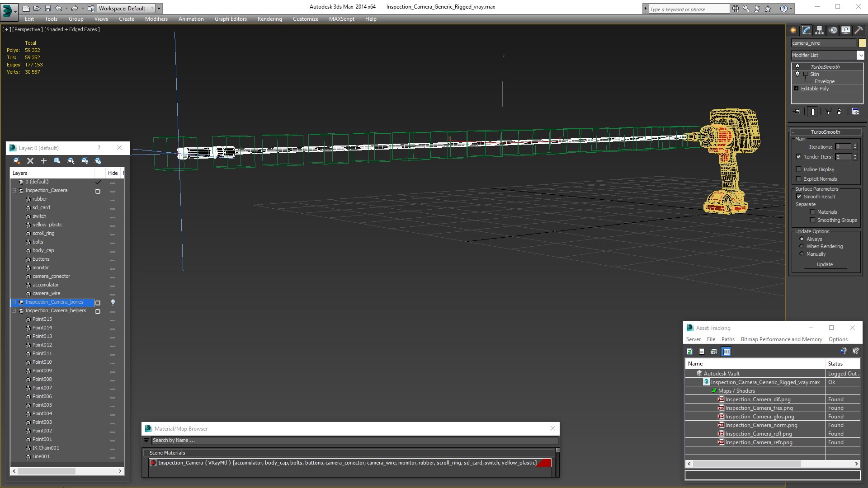Increase the Iterations spinner value

coord(855,145)
